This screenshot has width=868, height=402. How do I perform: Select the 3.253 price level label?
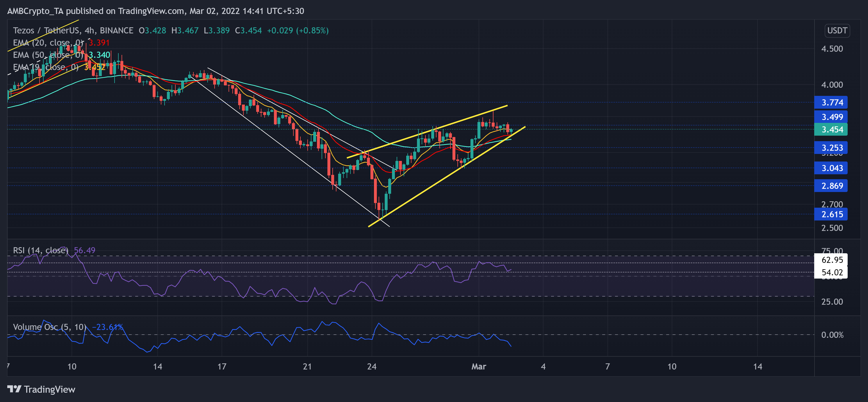pos(830,148)
